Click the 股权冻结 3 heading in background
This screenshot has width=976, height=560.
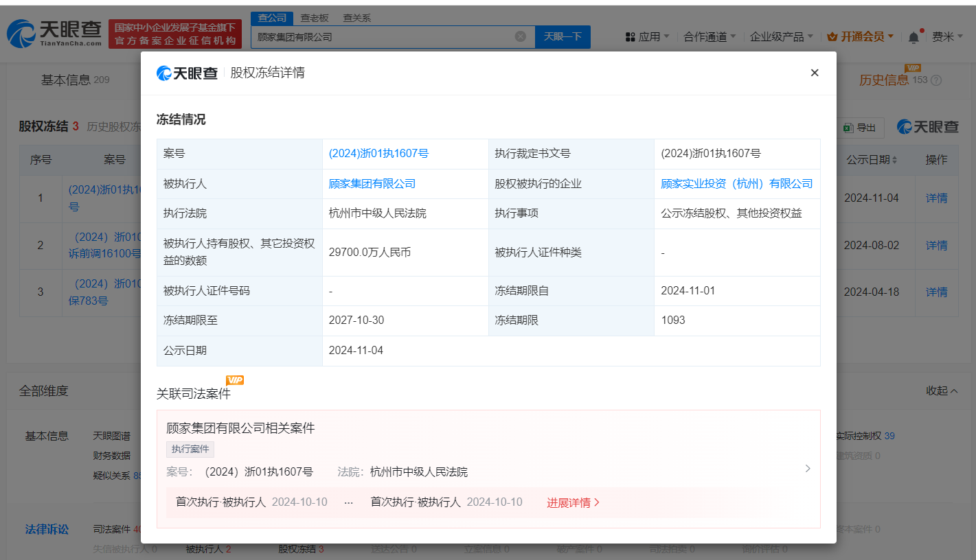coord(49,126)
